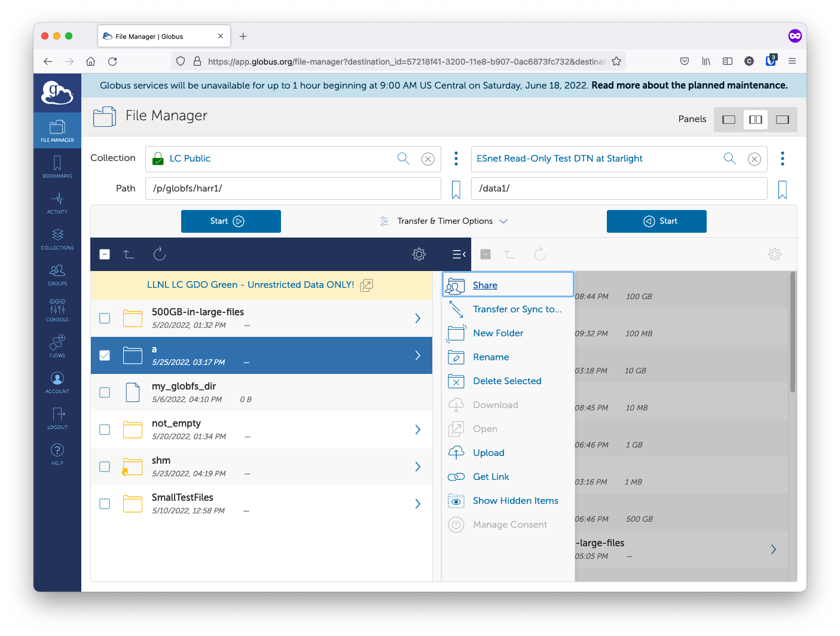Check the not_empty folder
The height and width of the screenshot is (636, 840).
tap(105, 430)
